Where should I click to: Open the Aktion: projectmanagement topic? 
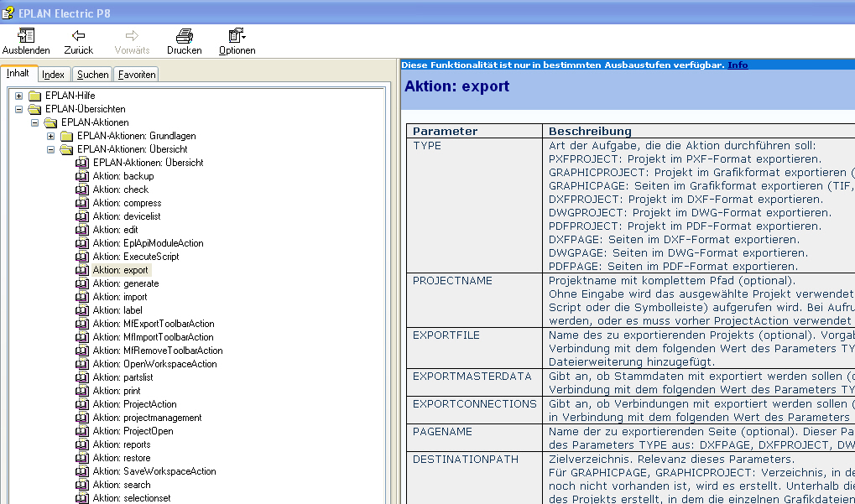tap(147, 418)
